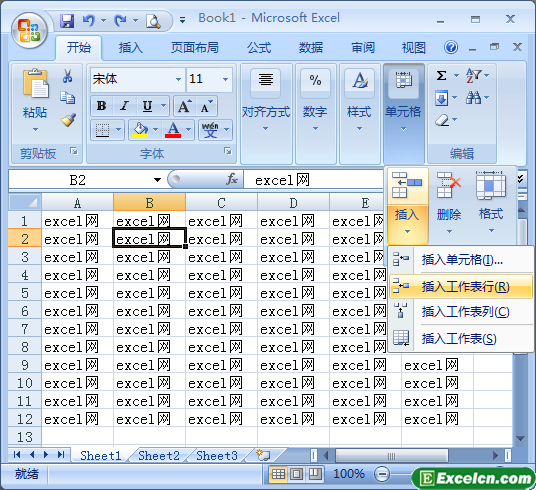Switch to Page Break Preview
This screenshot has height=490, width=536.
[315, 474]
